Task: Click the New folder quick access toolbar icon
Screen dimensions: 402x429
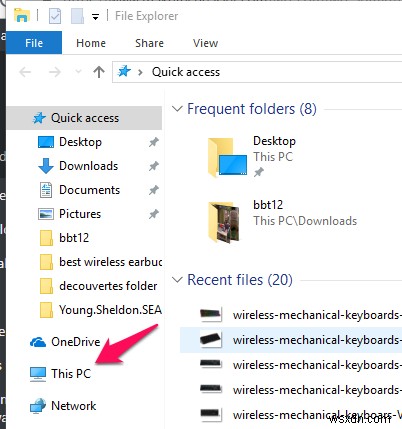Action: (x=77, y=16)
